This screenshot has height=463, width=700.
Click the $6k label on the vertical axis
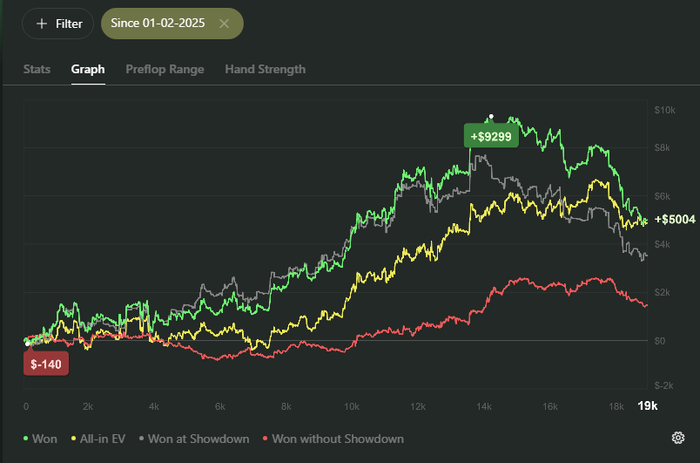tap(662, 196)
